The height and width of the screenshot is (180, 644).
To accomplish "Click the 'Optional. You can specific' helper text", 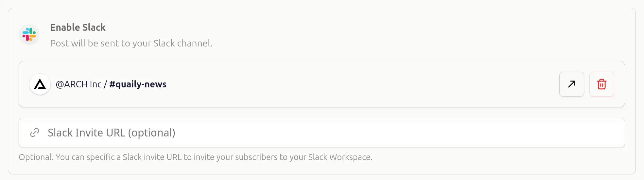I will (x=196, y=157).
